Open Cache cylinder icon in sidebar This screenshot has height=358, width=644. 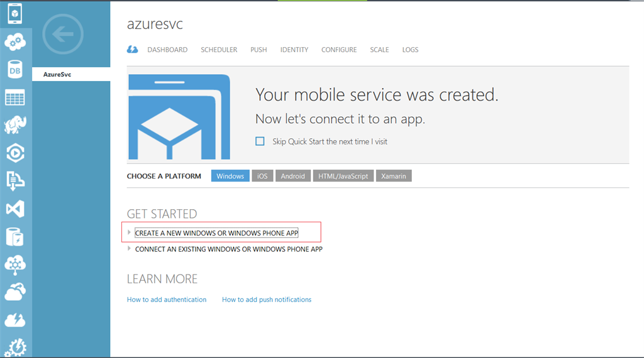[x=15, y=237]
